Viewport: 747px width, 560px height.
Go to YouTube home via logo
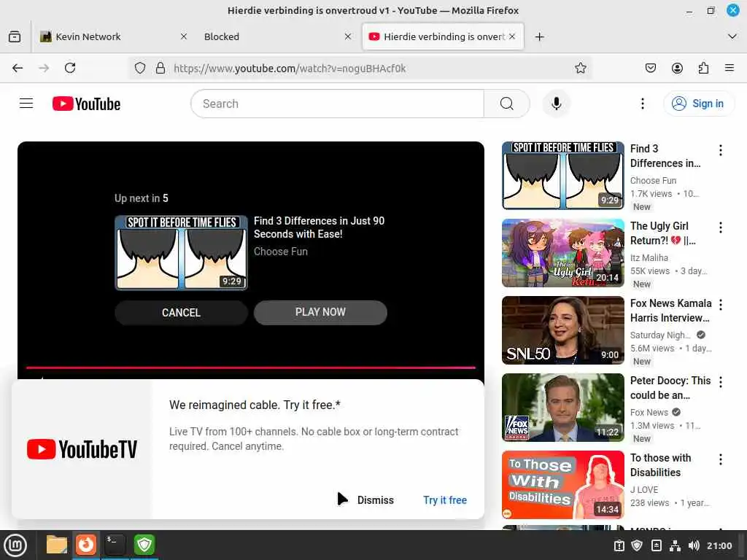tap(86, 104)
